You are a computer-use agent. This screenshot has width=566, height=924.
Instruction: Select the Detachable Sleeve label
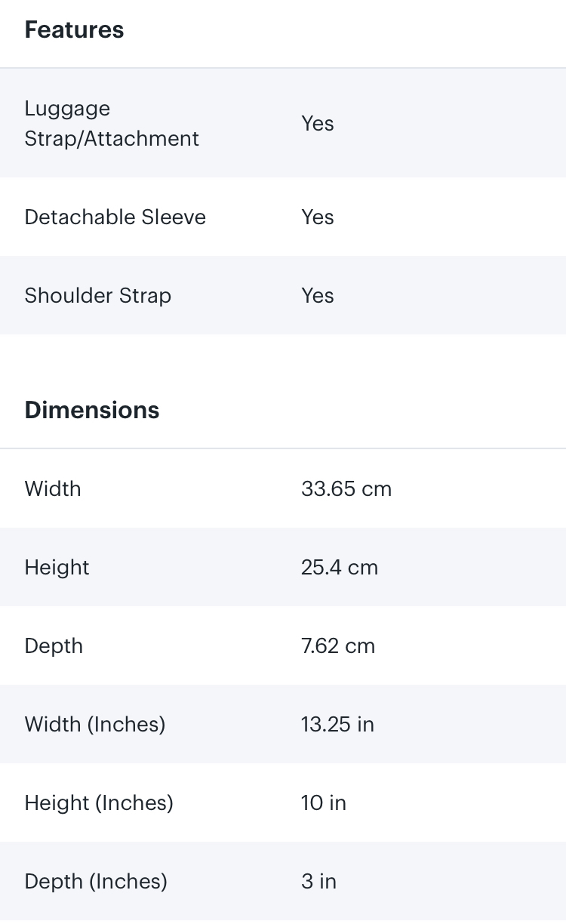pos(115,217)
